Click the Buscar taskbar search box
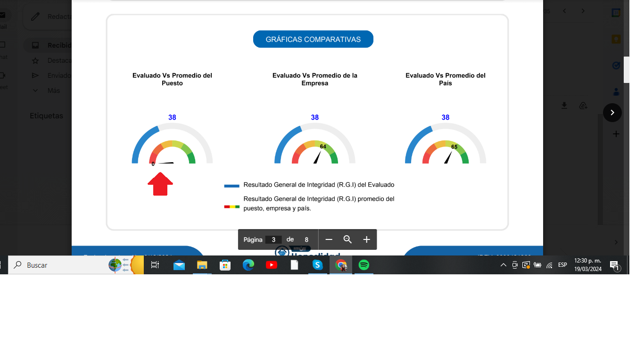The image size is (644, 362). [61, 265]
